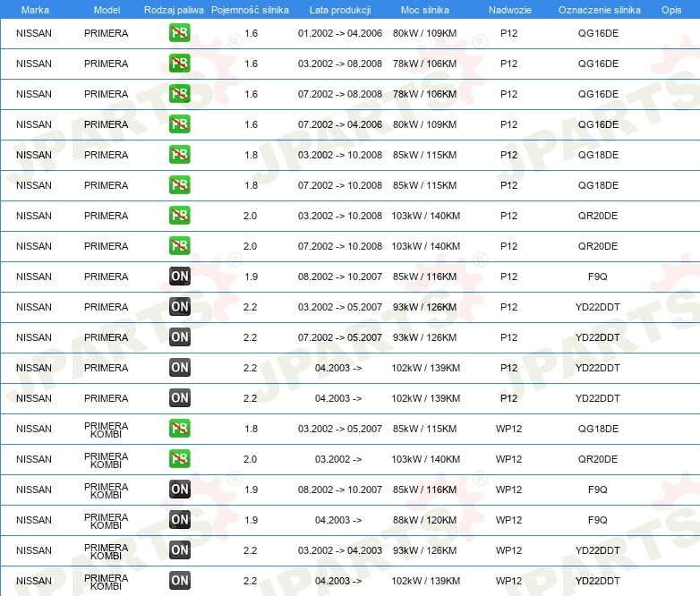Select the date range 03.2002 -> 08.2008

[x=340, y=64]
